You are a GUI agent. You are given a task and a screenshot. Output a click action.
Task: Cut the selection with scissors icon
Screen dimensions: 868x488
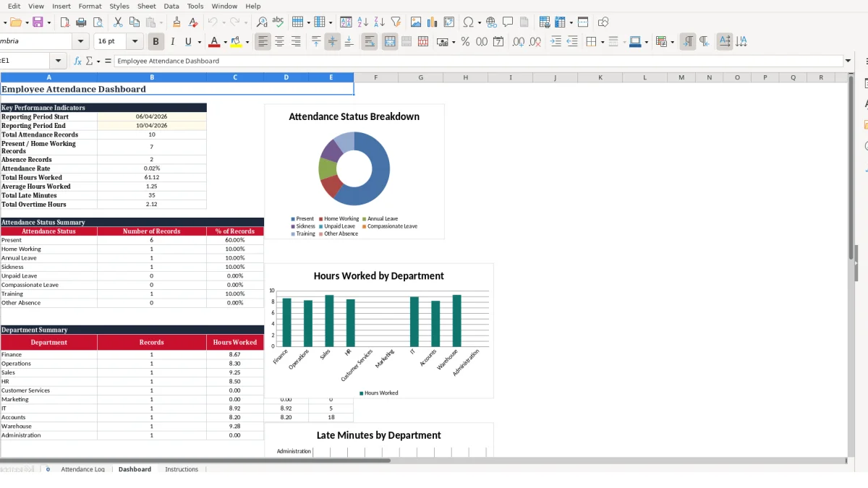tap(118, 22)
